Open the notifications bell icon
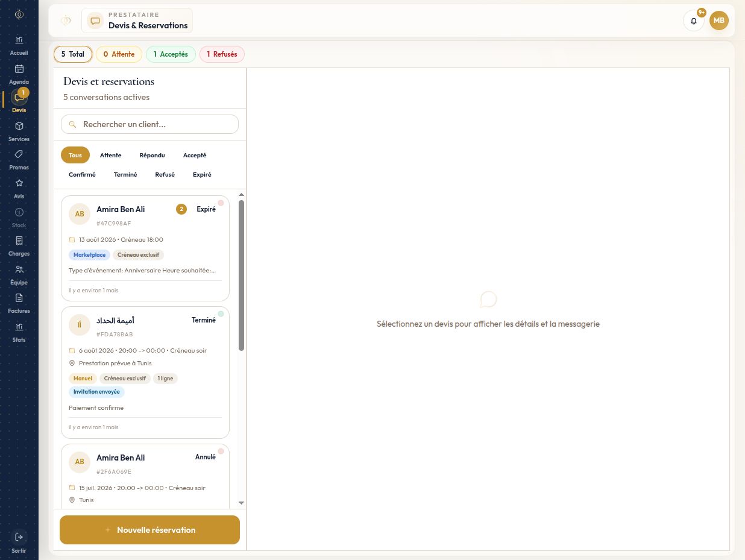745x560 pixels. 694,20
